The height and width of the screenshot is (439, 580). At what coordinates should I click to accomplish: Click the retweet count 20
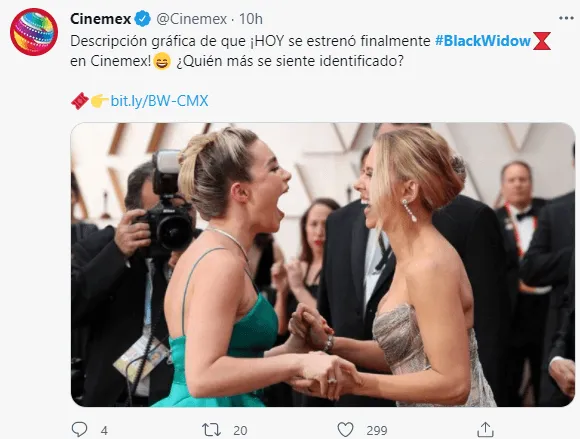[x=240, y=430]
